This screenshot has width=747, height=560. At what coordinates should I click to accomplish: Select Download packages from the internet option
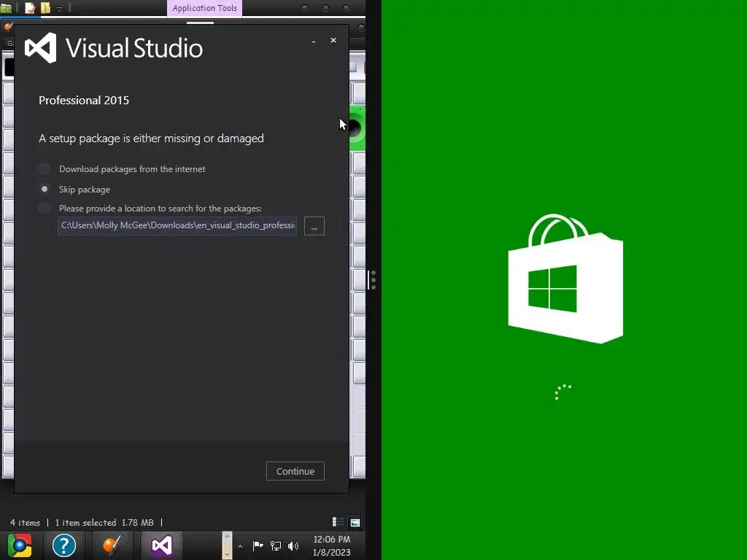tap(44, 168)
